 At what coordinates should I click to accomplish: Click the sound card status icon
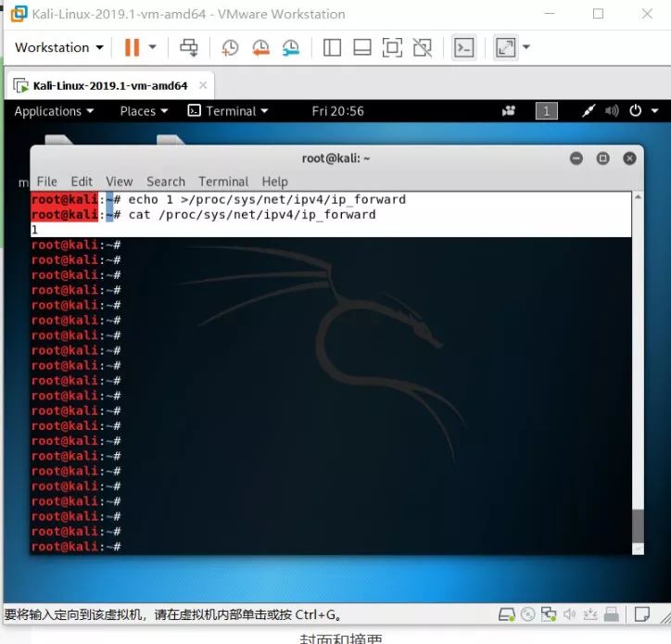[x=569, y=615]
